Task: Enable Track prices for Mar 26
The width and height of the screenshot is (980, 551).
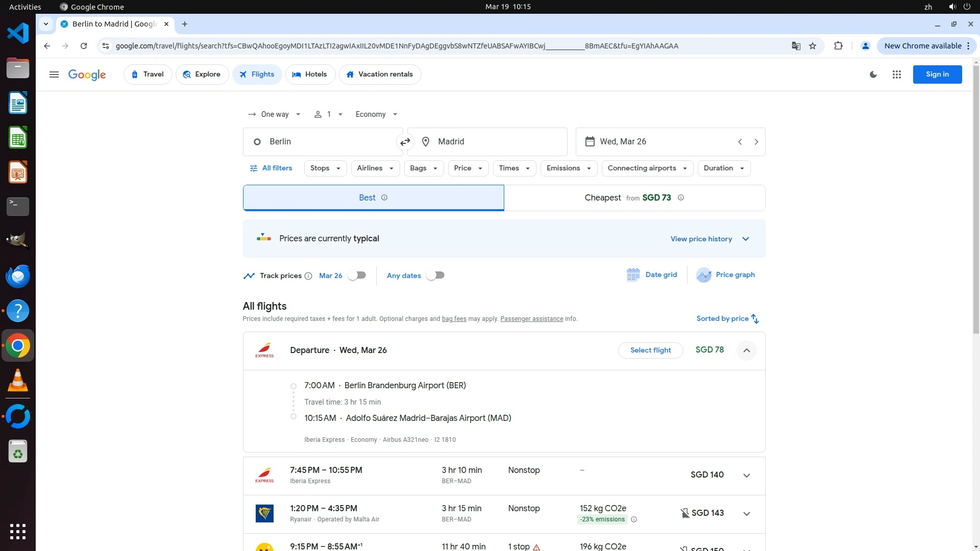Action: tap(357, 275)
